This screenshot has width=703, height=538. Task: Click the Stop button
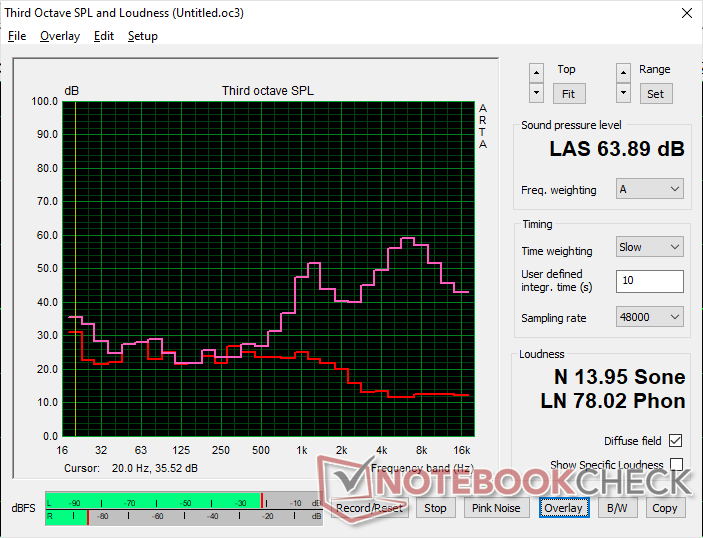pos(435,508)
